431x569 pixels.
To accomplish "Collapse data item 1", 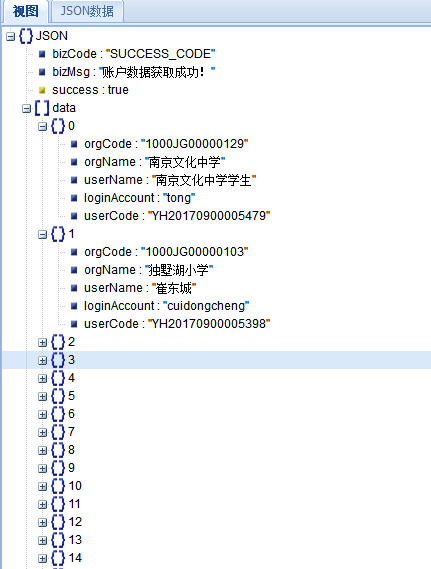I will [42, 235].
